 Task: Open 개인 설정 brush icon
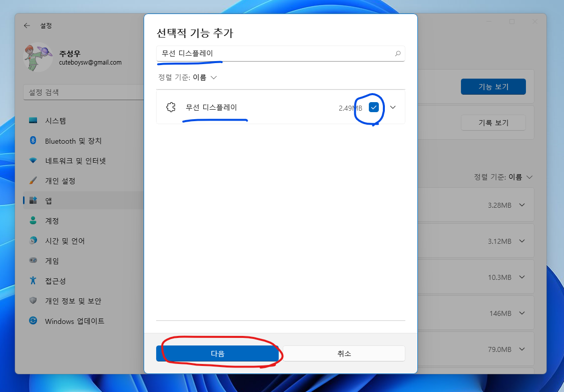tap(33, 180)
